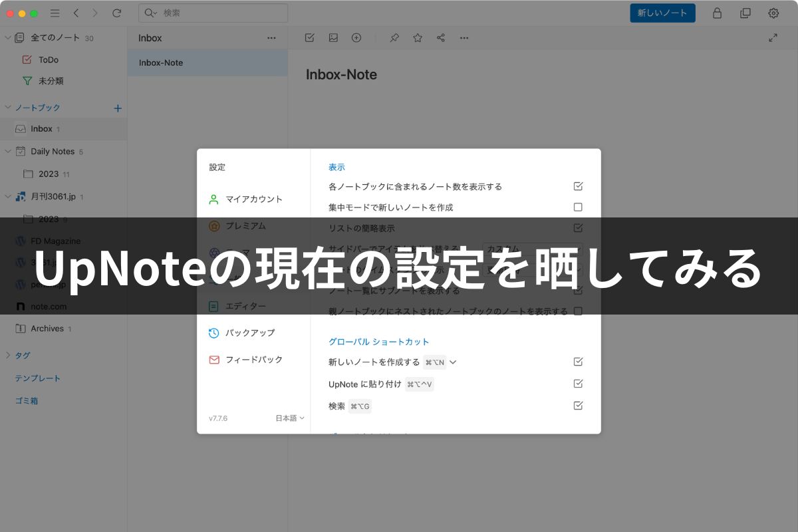The height and width of the screenshot is (532, 798).
Task: Uncheck the 検索 global shortcut
Action: (x=578, y=405)
